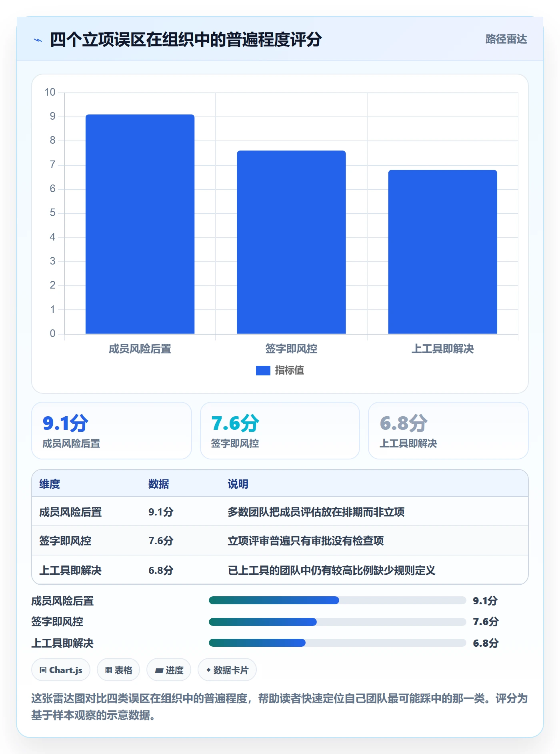Click the 7.6分 value beside progress bar
The width and height of the screenshot is (560, 754).
[486, 622]
